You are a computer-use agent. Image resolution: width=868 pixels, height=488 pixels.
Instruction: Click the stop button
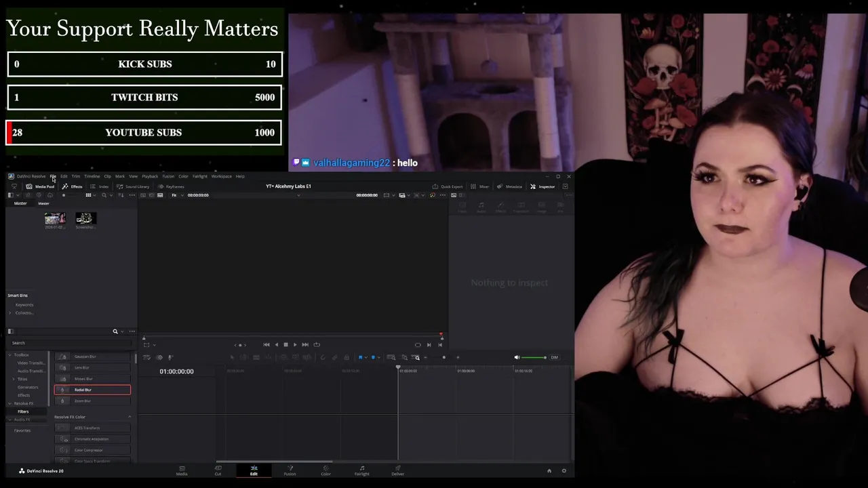point(285,344)
